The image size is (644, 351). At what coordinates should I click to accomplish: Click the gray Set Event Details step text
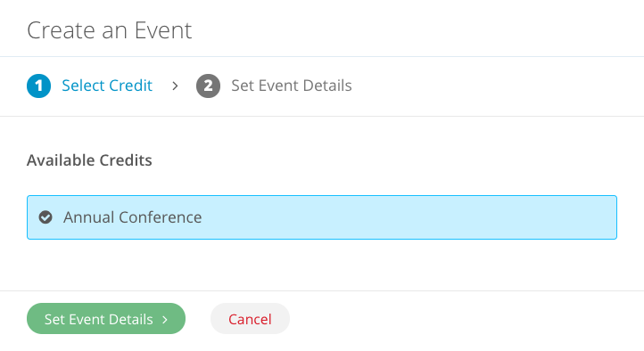click(x=292, y=86)
